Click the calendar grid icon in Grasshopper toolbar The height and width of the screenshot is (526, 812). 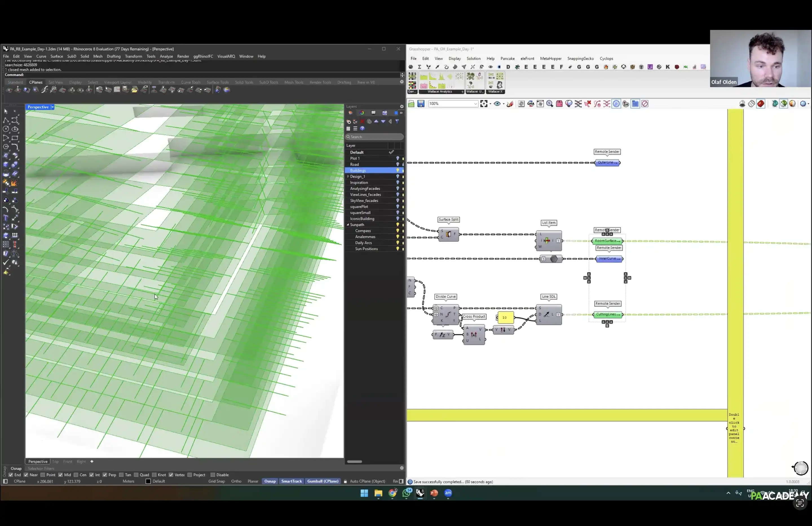(635, 104)
